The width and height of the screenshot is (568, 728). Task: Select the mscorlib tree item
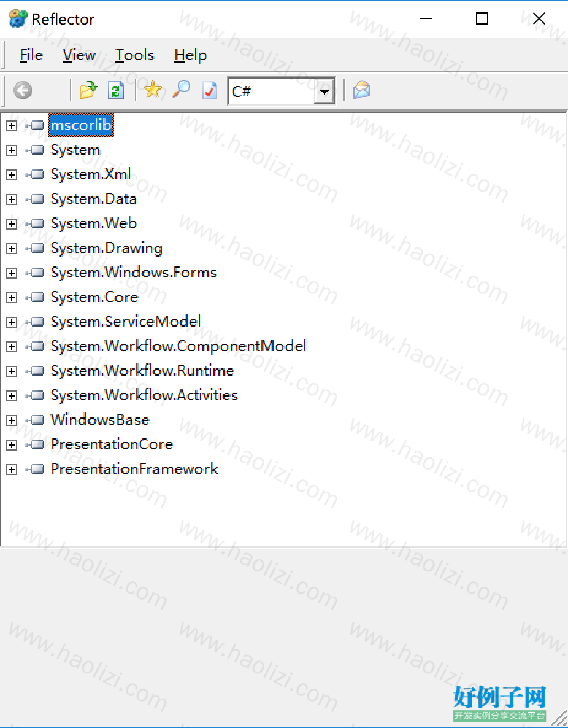pos(81,125)
